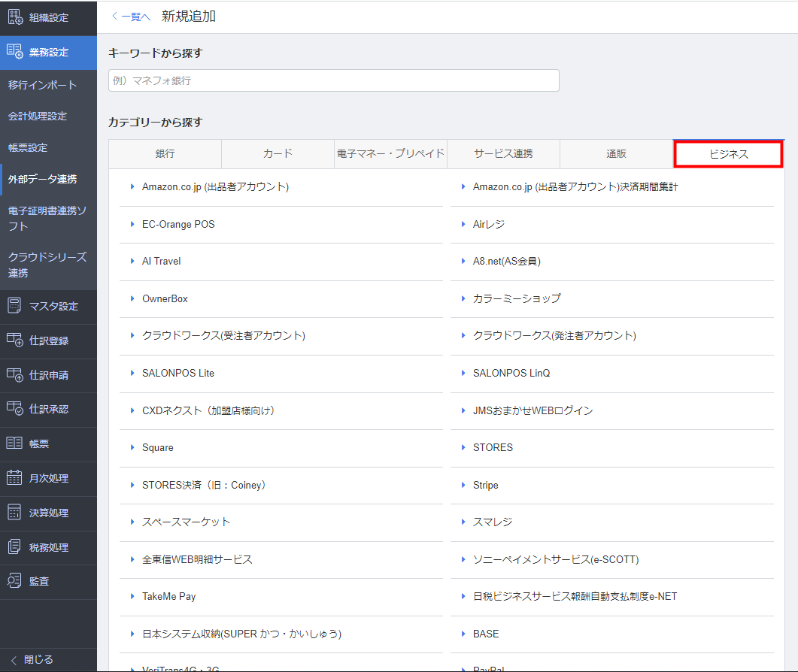This screenshot has height=672, width=798.
Task: Choose Amazon.co.jp (出品者アカウント)決済期間集計
Action: click(575, 186)
